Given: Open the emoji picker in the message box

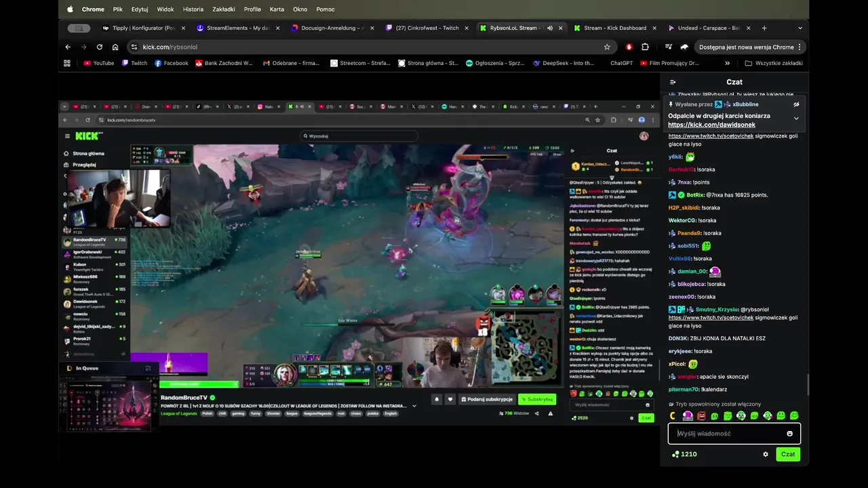Looking at the screenshot, I should (790, 434).
